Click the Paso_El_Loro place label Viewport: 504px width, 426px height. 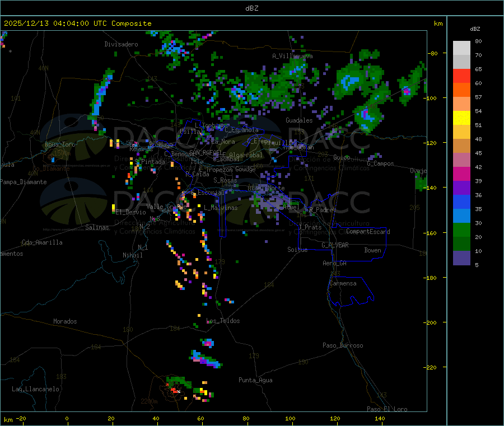click(388, 409)
